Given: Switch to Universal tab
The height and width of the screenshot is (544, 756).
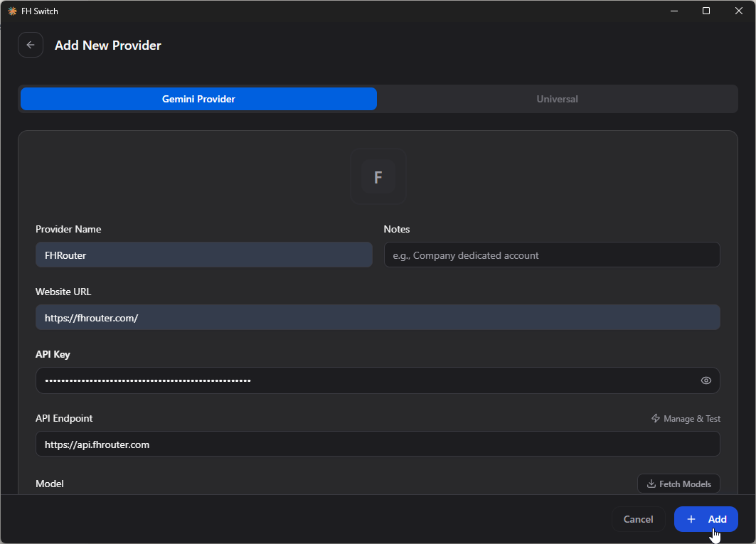Looking at the screenshot, I should [557, 99].
